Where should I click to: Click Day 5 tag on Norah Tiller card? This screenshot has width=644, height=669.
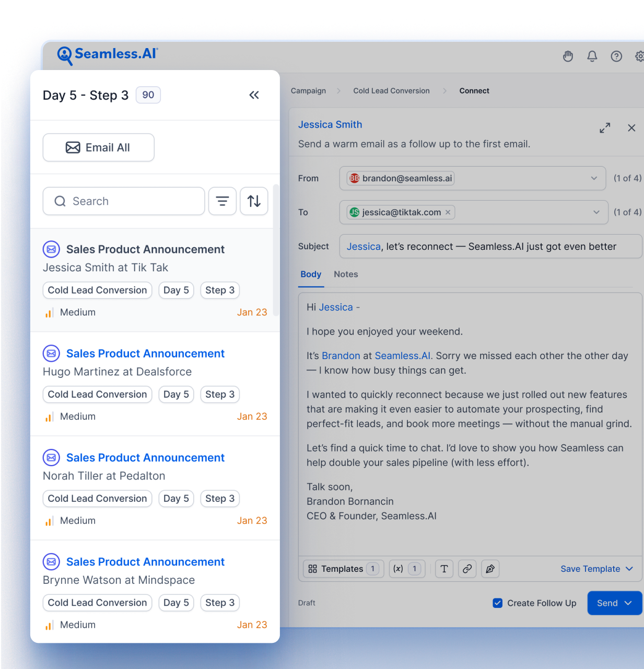point(177,499)
